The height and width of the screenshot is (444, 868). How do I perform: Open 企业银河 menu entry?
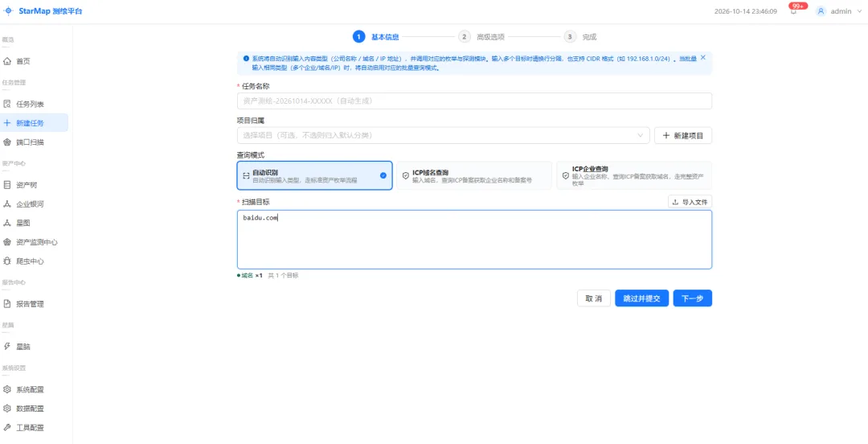pyautogui.click(x=35, y=204)
